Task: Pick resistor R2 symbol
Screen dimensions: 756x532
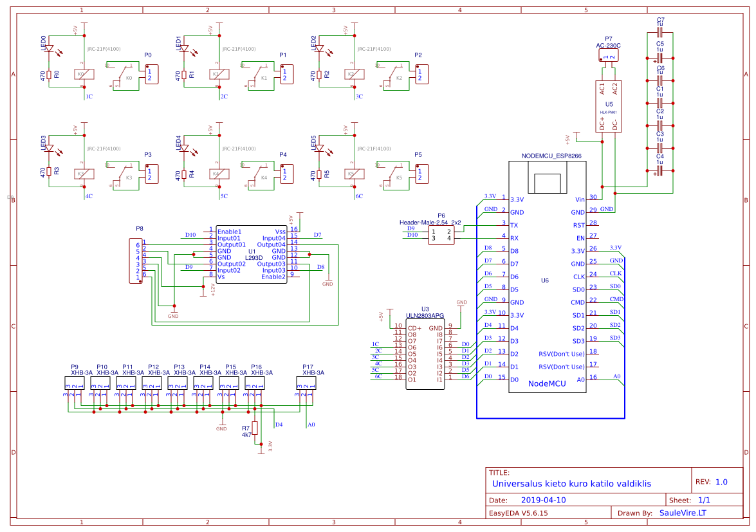Action: (318, 75)
